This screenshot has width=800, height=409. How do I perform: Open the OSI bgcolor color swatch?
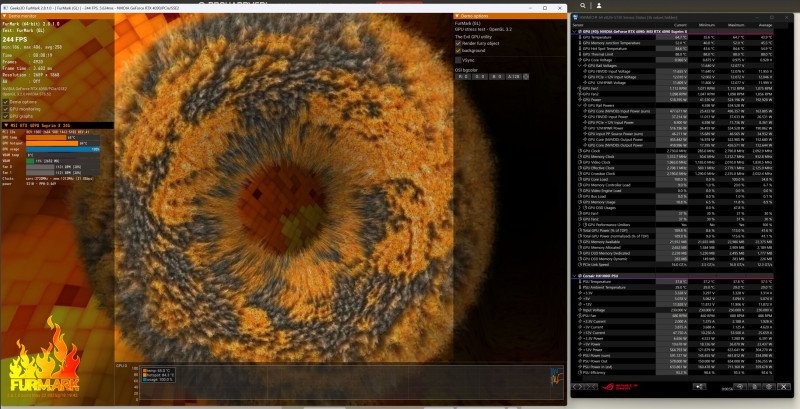[526, 76]
